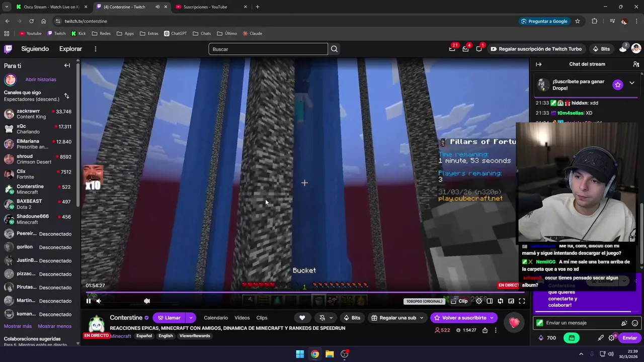The height and width of the screenshot is (362, 644).
Task: Open the stream's three-dot options menu
Action: coord(496,330)
